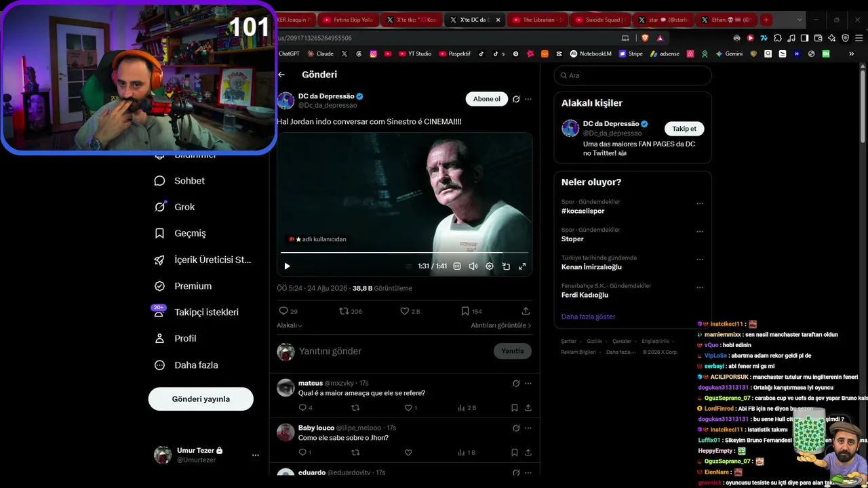Viewport: 868px width, 488px height.
Task: Click the Yanıtını gönder reply field
Action: pyautogui.click(x=393, y=351)
